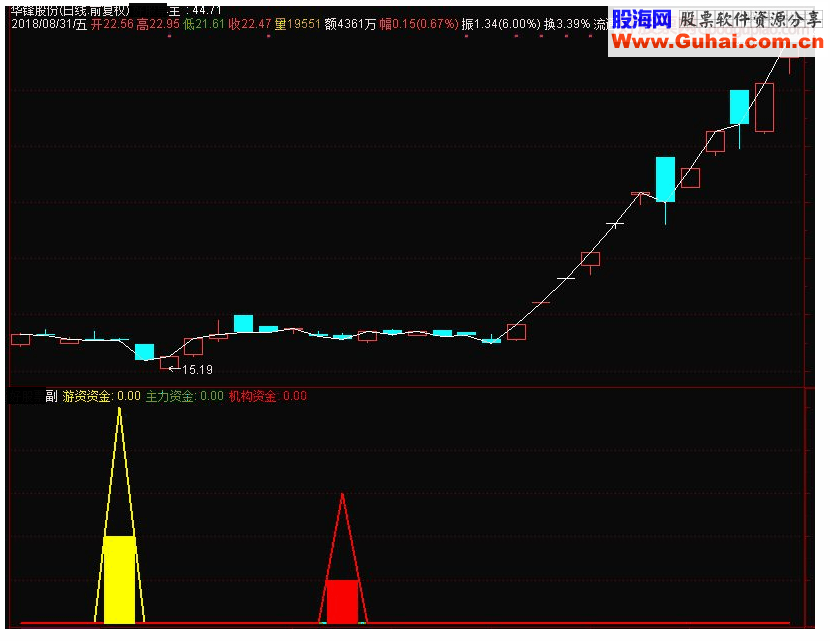Screen dimensions: 830x641
Task: Click the tip of the red triangle spike
Action: click(342, 495)
